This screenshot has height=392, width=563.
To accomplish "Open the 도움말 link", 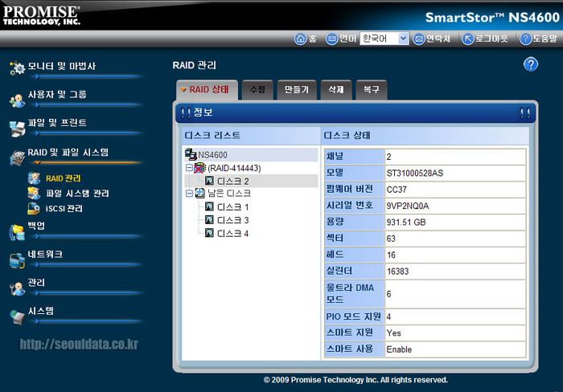I will pyautogui.click(x=545, y=39).
